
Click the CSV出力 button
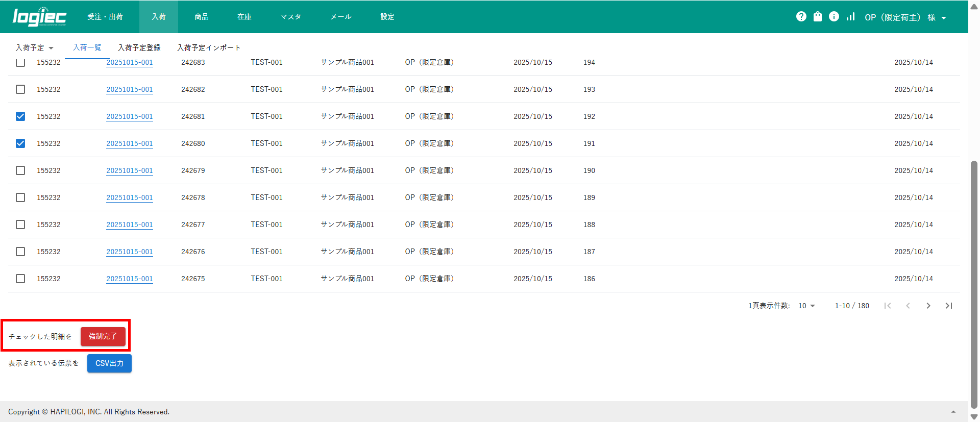tap(109, 363)
